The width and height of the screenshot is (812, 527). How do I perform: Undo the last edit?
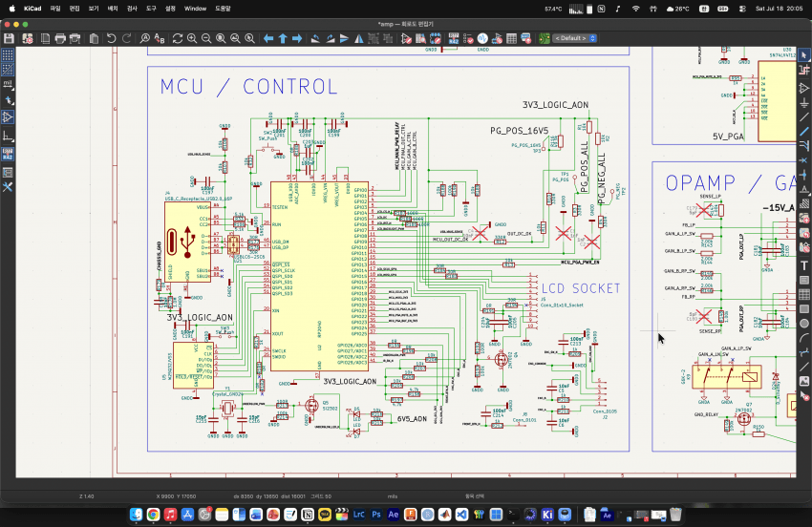tap(112, 38)
